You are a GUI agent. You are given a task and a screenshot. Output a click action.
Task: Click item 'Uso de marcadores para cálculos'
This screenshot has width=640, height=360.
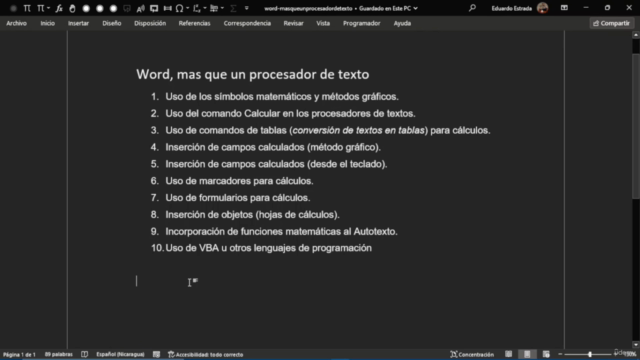tap(239, 181)
